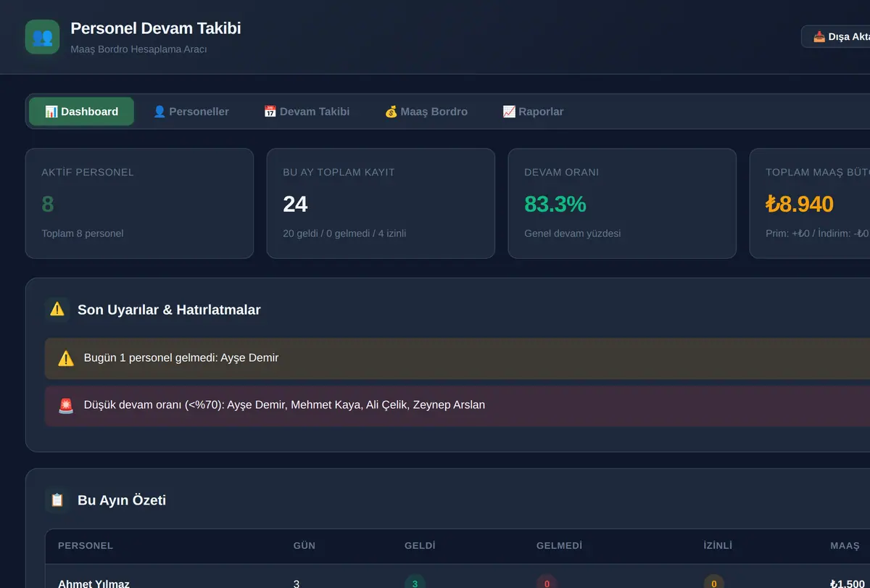
Task: Open the Maaş Bordro tab
Action: pyautogui.click(x=426, y=112)
